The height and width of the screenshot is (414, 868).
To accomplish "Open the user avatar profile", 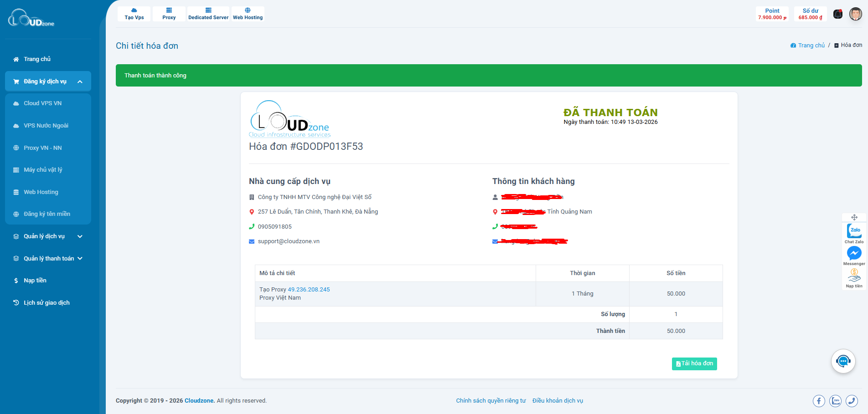I will 855,14.
